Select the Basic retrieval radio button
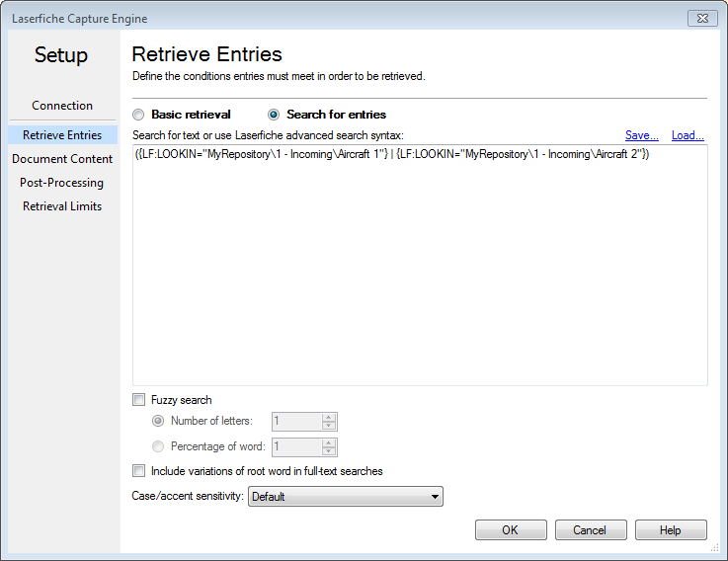728x561 pixels. (x=138, y=115)
